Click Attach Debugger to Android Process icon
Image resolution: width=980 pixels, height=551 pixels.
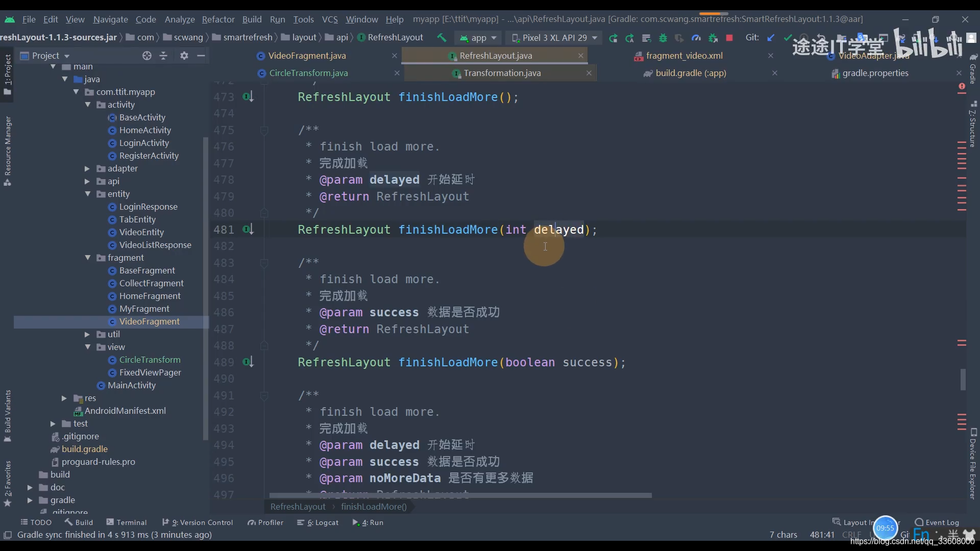point(713,38)
